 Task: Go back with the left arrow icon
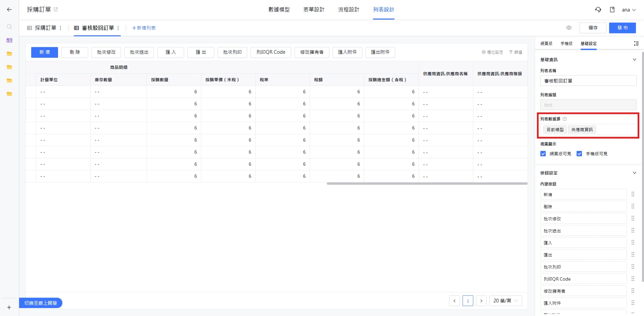pyautogui.click(x=9, y=9)
